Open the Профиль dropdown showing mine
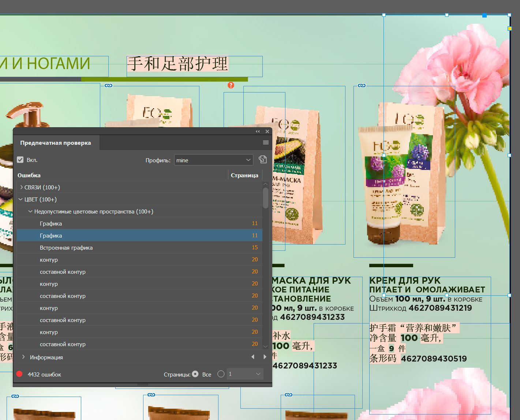 [x=214, y=160]
